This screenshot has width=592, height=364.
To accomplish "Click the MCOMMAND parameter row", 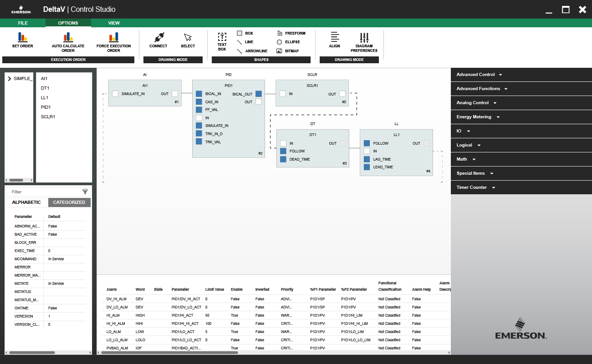I will pyautogui.click(x=49, y=259).
